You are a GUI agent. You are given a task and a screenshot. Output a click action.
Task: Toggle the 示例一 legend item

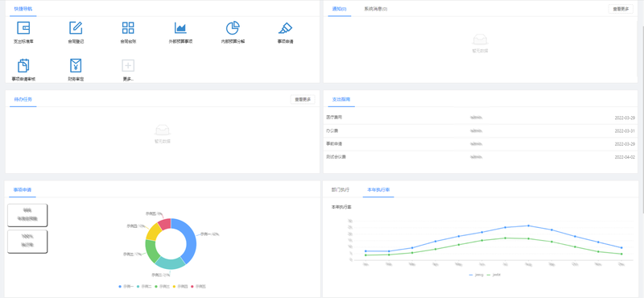(x=126, y=286)
